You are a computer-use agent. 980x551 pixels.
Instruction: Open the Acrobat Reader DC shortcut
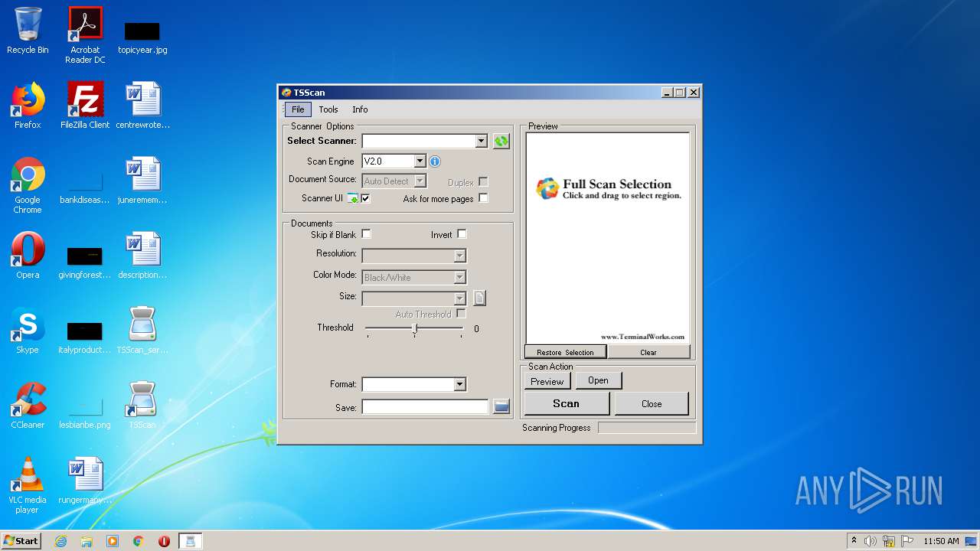pyautogui.click(x=85, y=34)
